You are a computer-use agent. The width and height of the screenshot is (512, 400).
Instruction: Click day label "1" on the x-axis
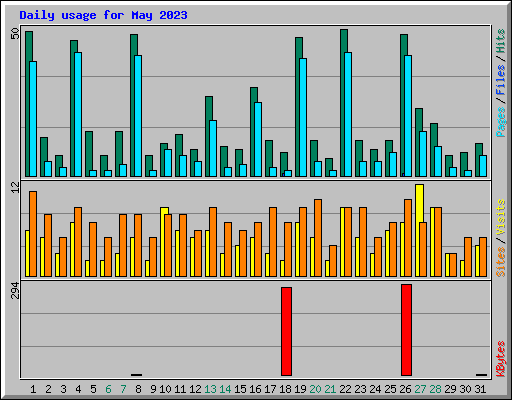pos(33,389)
